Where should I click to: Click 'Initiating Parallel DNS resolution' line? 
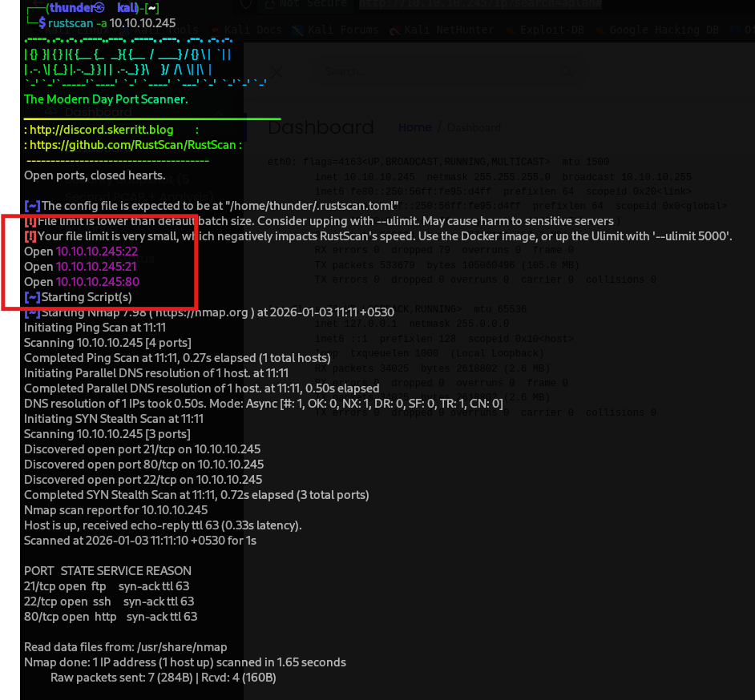pyautogui.click(x=156, y=373)
